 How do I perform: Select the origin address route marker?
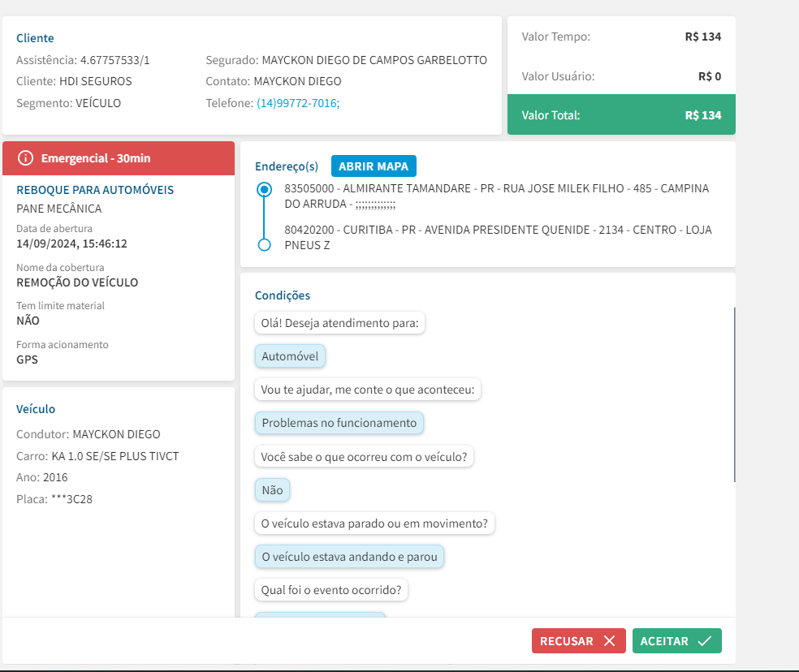(x=264, y=190)
